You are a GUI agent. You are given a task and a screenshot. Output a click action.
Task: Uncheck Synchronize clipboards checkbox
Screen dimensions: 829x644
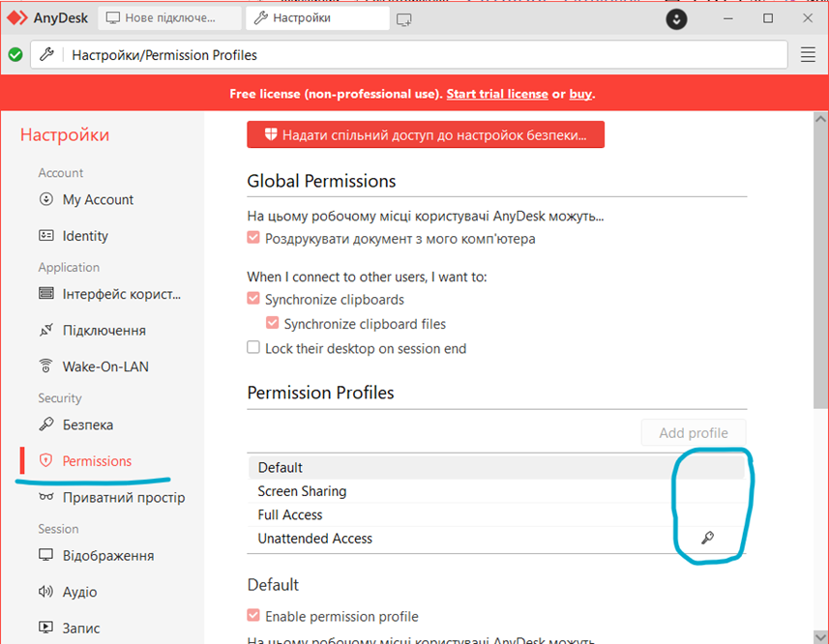pyautogui.click(x=253, y=300)
